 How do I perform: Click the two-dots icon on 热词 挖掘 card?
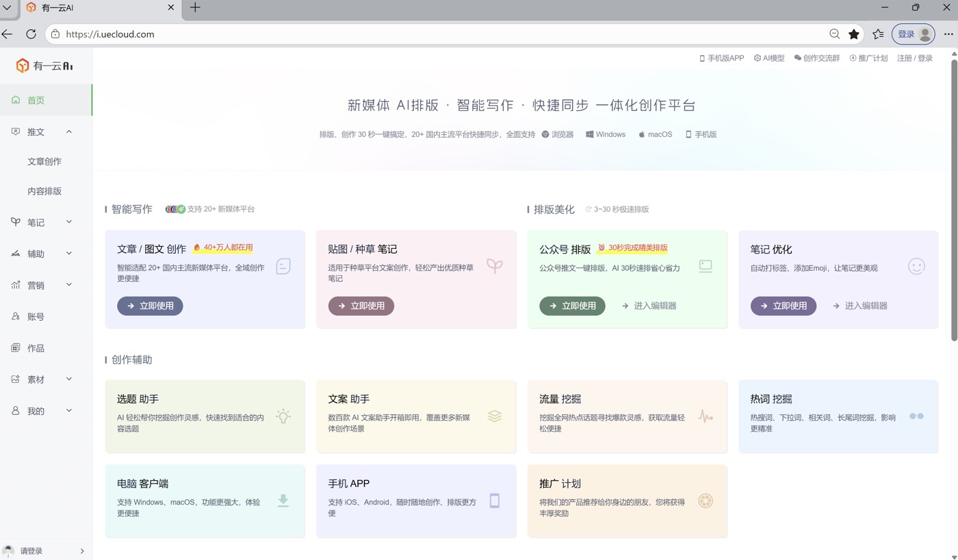pos(916,416)
